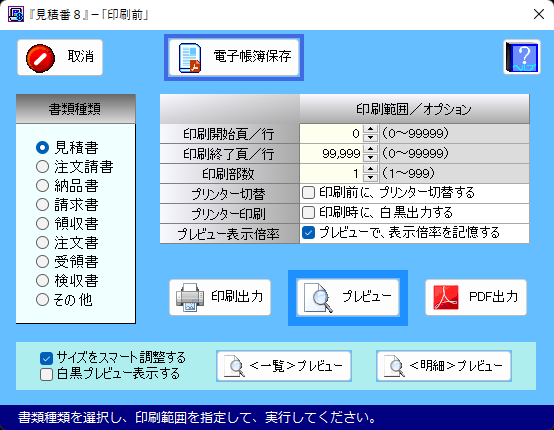The image size is (554, 430).
Task: Click the magnifier icon on プレビュー
Action: (318, 298)
